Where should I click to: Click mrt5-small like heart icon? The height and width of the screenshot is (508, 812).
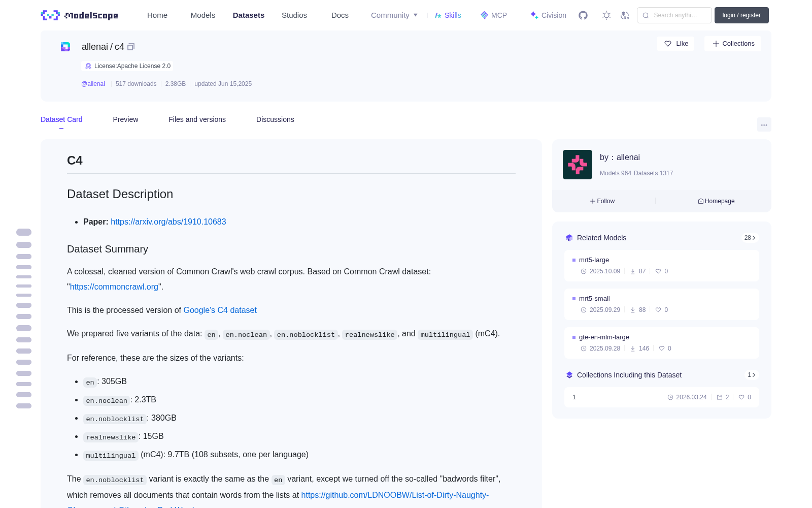coord(658,310)
